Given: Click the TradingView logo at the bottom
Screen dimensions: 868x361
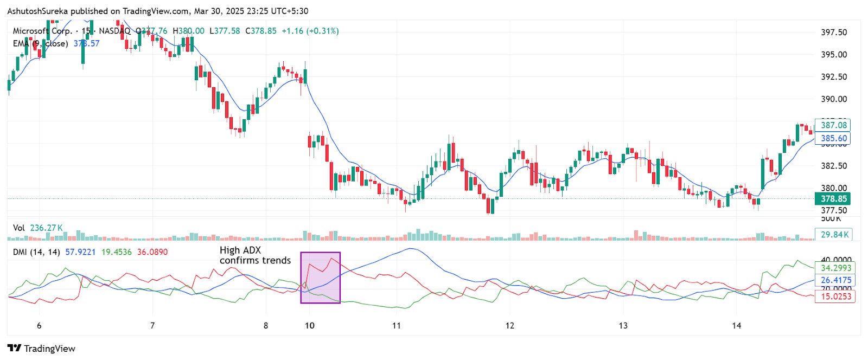Looking at the screenshot, I should 41,349.
